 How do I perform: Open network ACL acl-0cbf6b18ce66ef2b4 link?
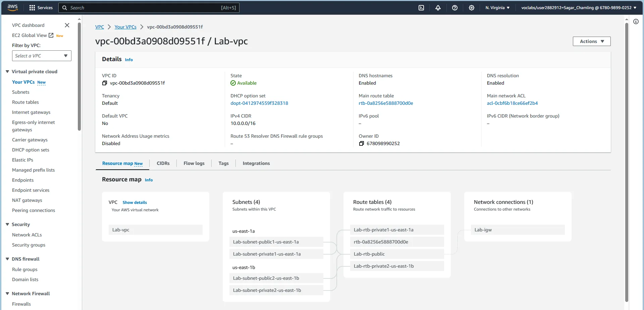pos(512,103)
